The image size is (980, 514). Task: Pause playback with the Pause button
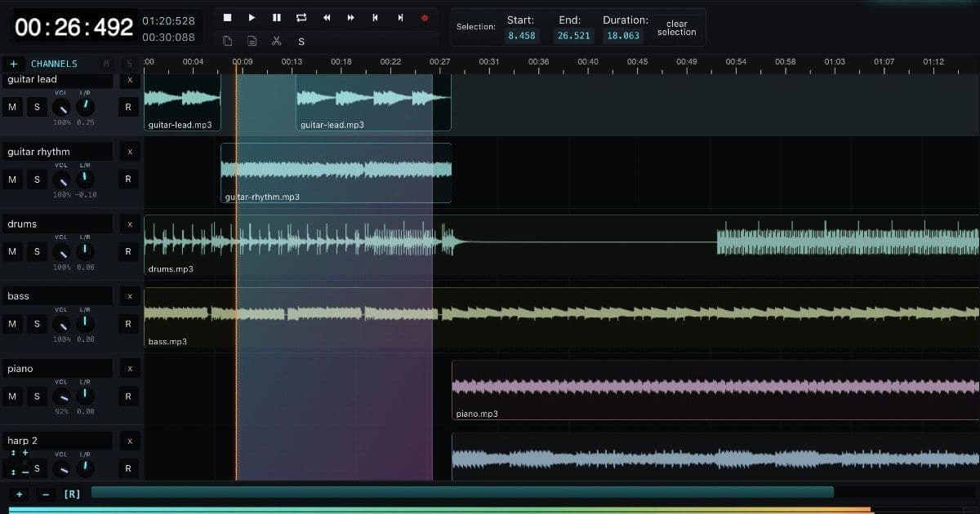tap(277, 17)
